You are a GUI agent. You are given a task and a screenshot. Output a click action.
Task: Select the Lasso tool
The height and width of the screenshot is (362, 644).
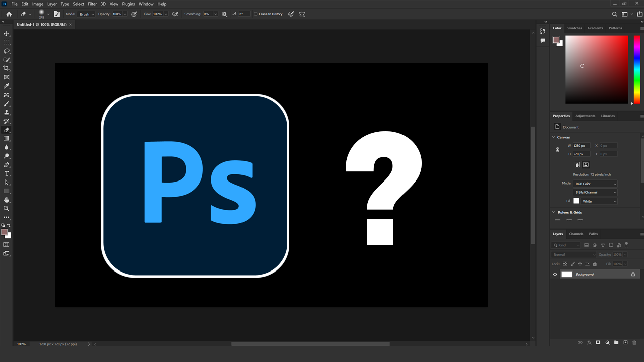tap(7, 51)
